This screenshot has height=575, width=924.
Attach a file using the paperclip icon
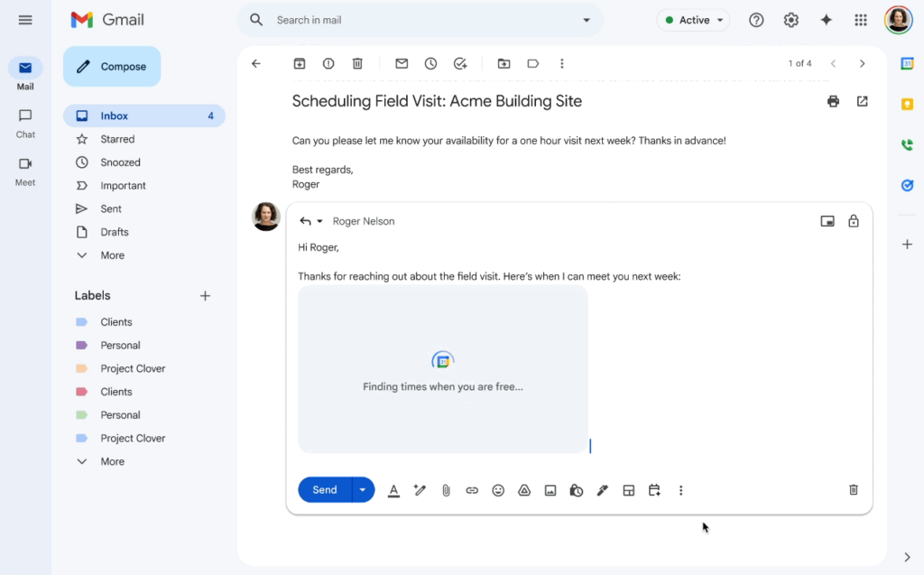click(x=446, y=489)
